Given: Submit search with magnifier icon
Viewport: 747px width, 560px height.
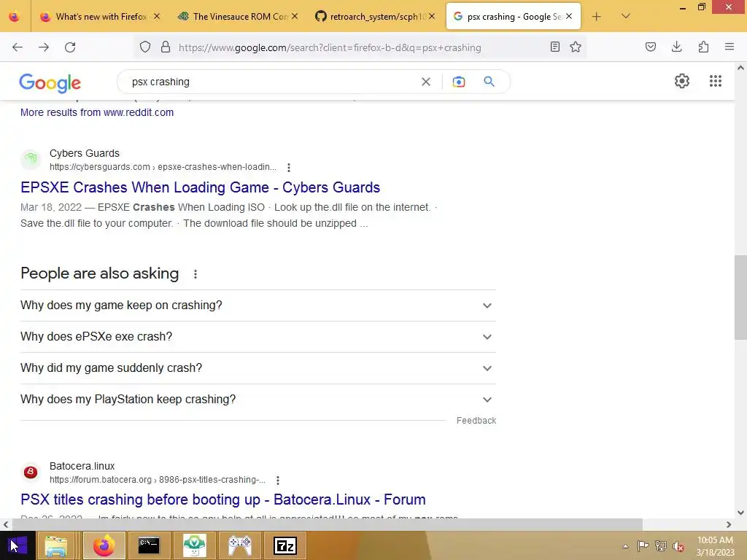Looking at the screenshot, I should 489,82.
